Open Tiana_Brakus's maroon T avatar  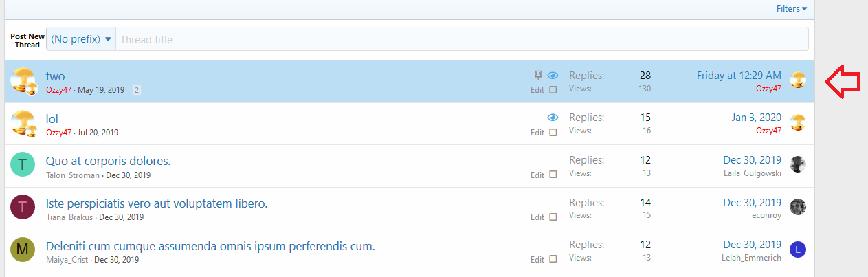point(23,206)
